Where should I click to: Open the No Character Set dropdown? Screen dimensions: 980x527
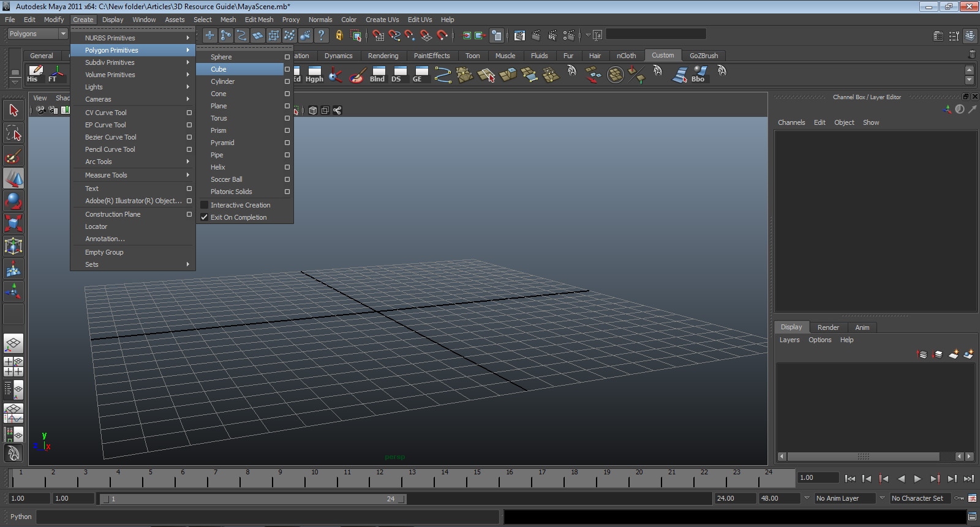[920, 498]
